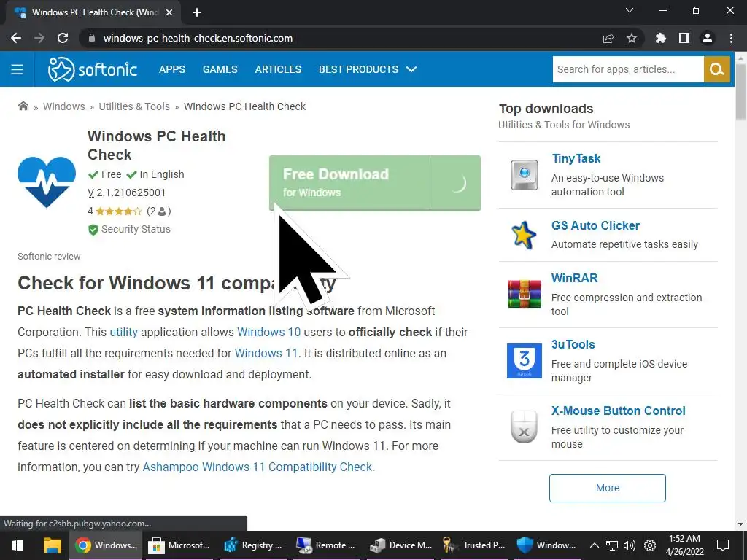Click the TinyTask app icon
This screenshot has height=560, width=747.
click(524, 175)
